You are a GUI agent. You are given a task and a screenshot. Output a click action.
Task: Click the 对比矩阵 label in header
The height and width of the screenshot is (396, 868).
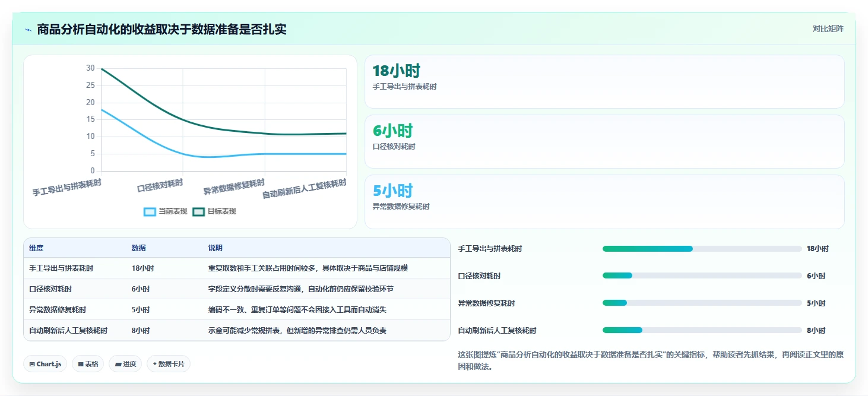828,28
